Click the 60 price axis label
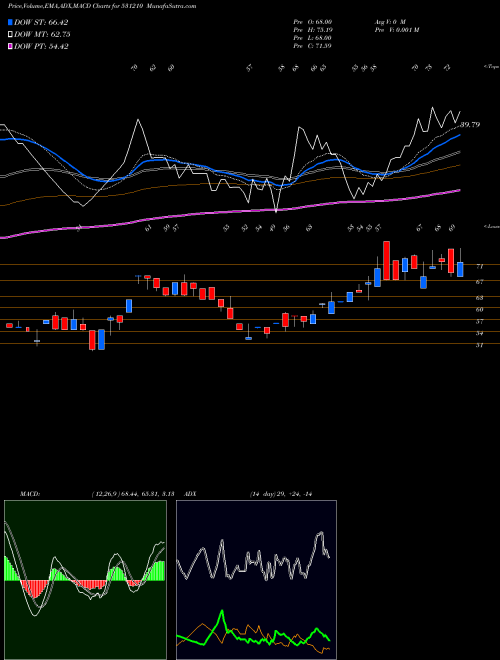The width and height of the screenshot is (500, 660). tap(479, 309)
